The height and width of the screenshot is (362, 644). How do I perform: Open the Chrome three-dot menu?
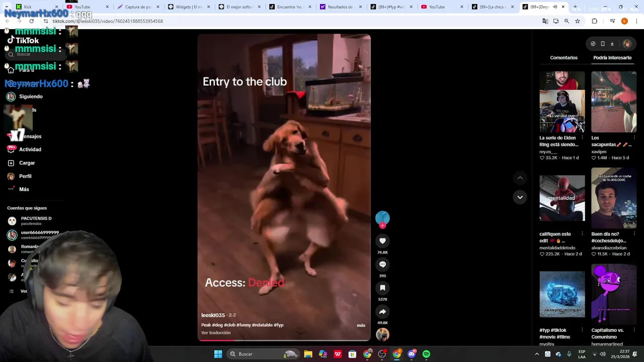point(636,21)
